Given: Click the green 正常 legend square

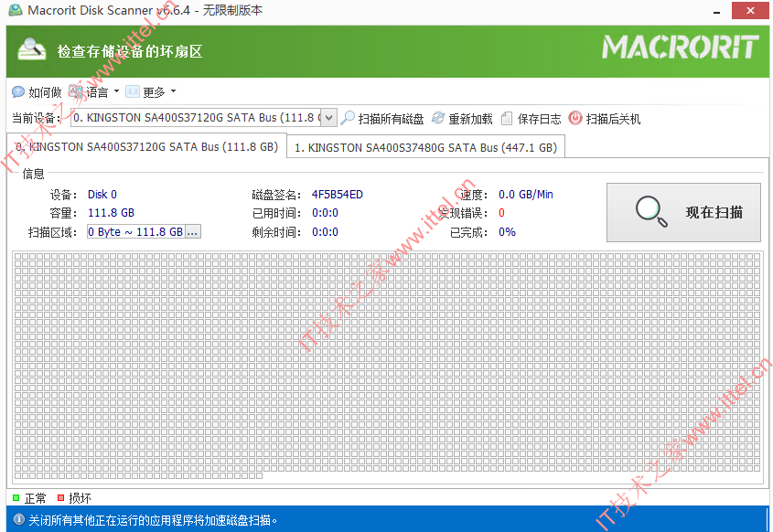Looking at the screenshot, I should click(x=16, y=498).
